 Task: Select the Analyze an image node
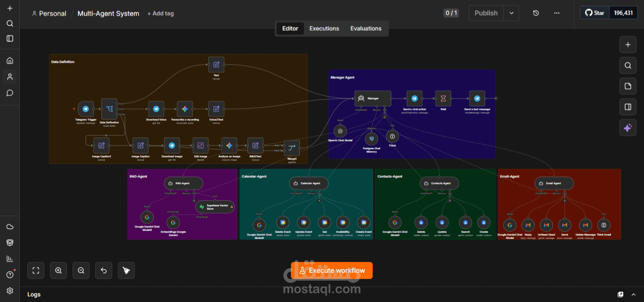point(229,145)
